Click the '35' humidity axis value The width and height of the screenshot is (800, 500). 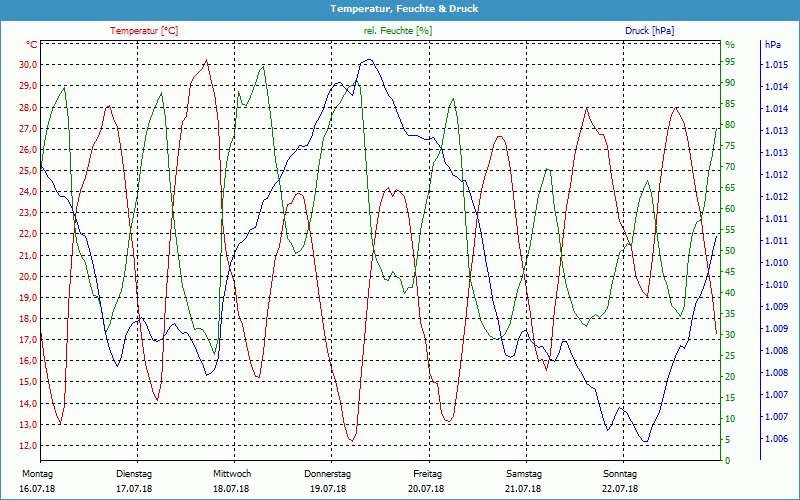(731, 314)
